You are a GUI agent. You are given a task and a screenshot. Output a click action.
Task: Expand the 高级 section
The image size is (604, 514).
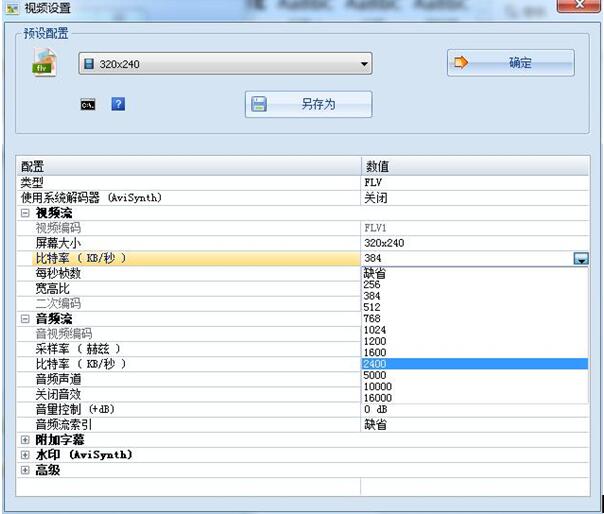[x=25, y=469]
